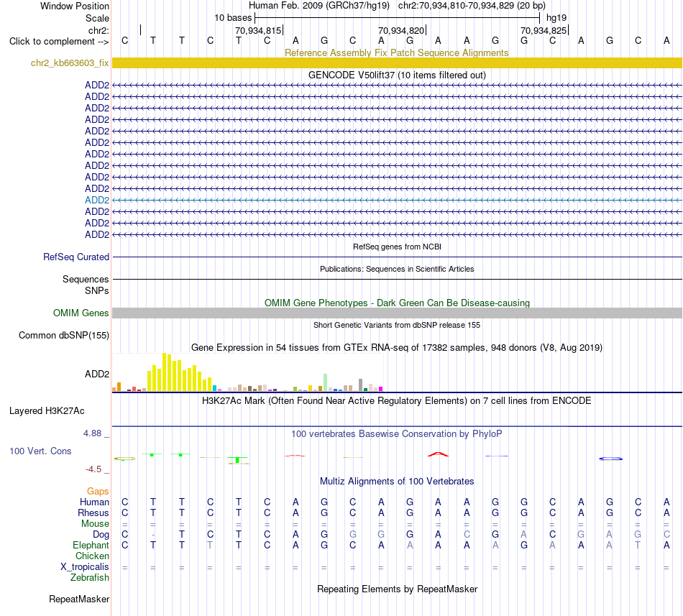The image size is (683, 616).
Task: Click 'Click to complement -->' label
Action: click(59, 42)
